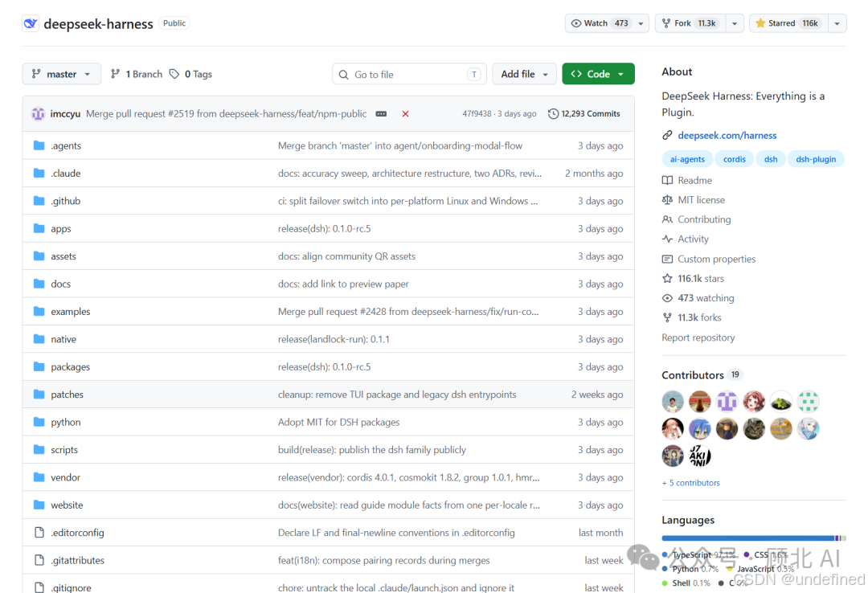
Task: Open the master branch dropdown
Action: [61, 74]
